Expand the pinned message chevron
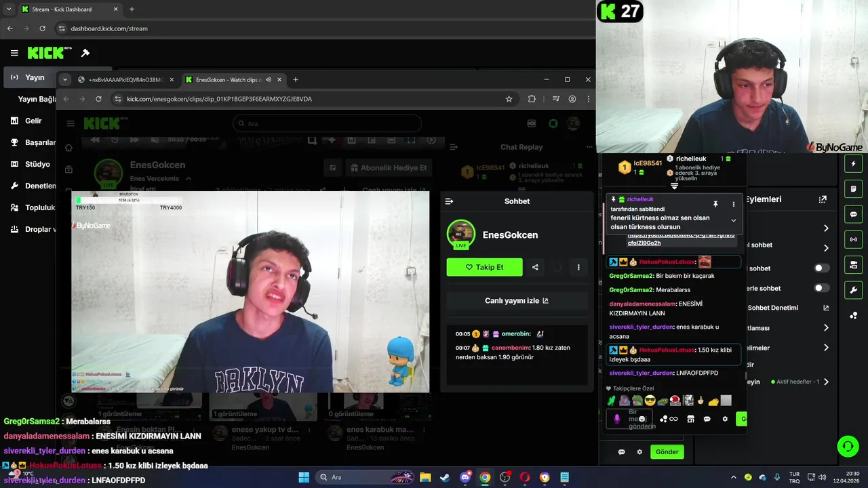The width and height of the screenshot is (868, 488). click(733, 220)
